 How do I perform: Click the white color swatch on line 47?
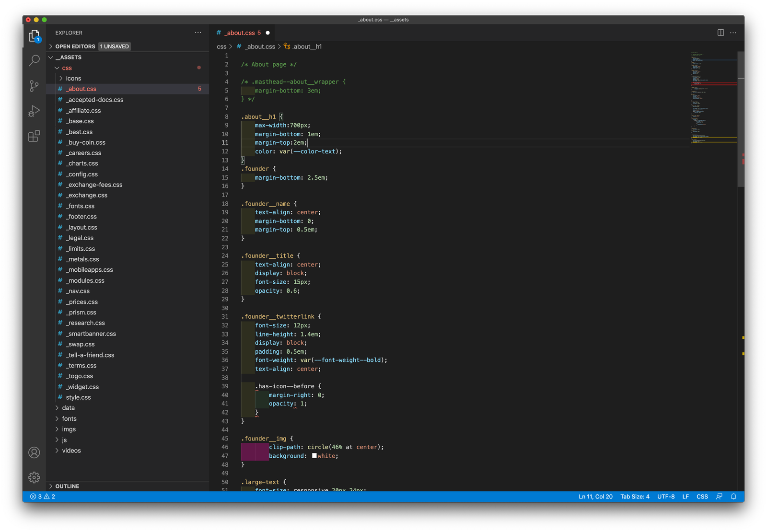click(314, 456)
